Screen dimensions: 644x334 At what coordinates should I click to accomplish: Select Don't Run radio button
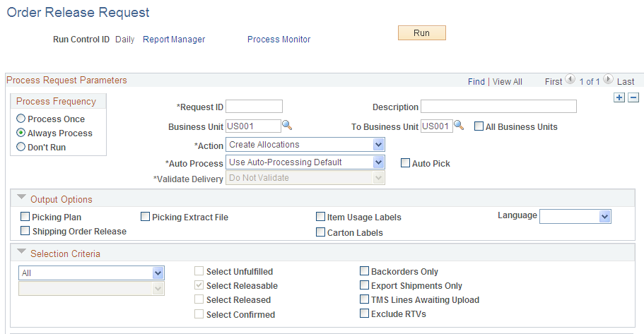point(21,146)
